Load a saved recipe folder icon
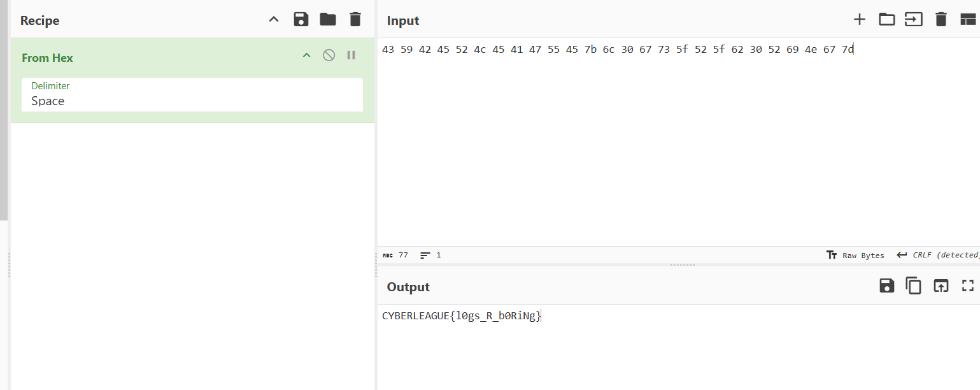This screenshot has width=980, height=390. tap(328, 20)
